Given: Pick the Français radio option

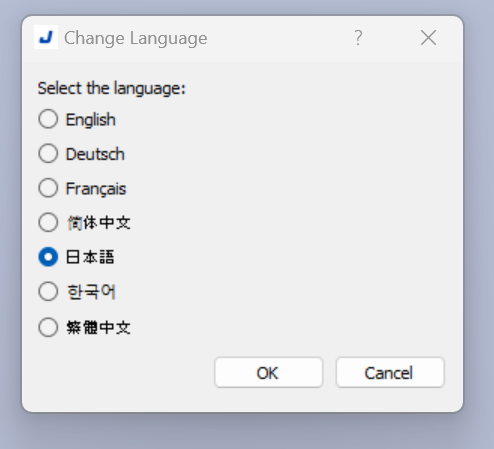Looking at the screenshot, I should point(82,188).
